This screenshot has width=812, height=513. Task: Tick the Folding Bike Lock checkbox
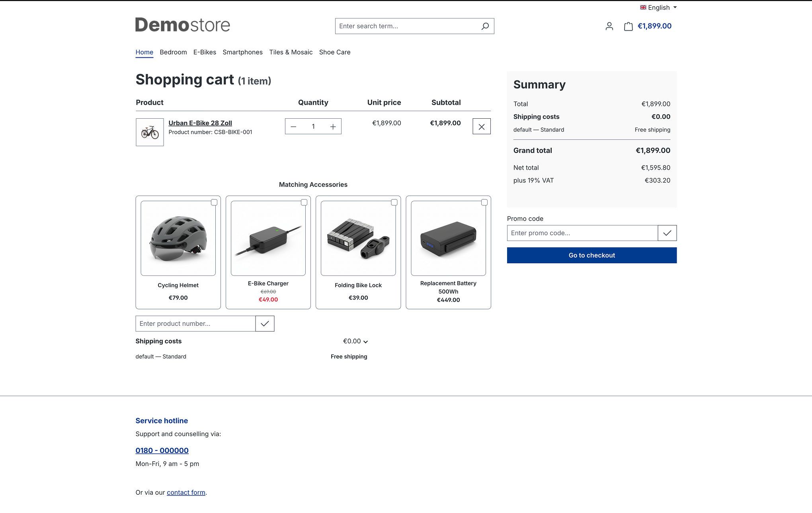(x=394, y=202)
